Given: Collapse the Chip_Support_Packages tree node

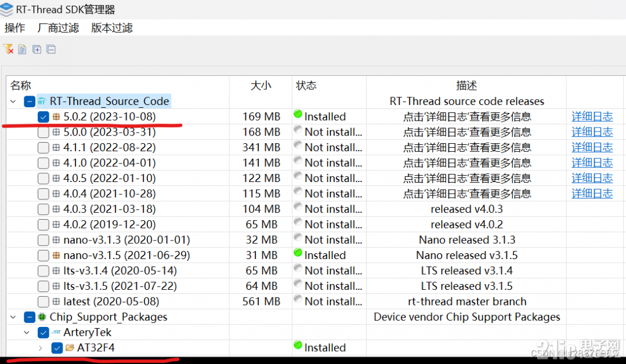Looking at the screenshot, I should pyautogui.click(x=13, y=317).
